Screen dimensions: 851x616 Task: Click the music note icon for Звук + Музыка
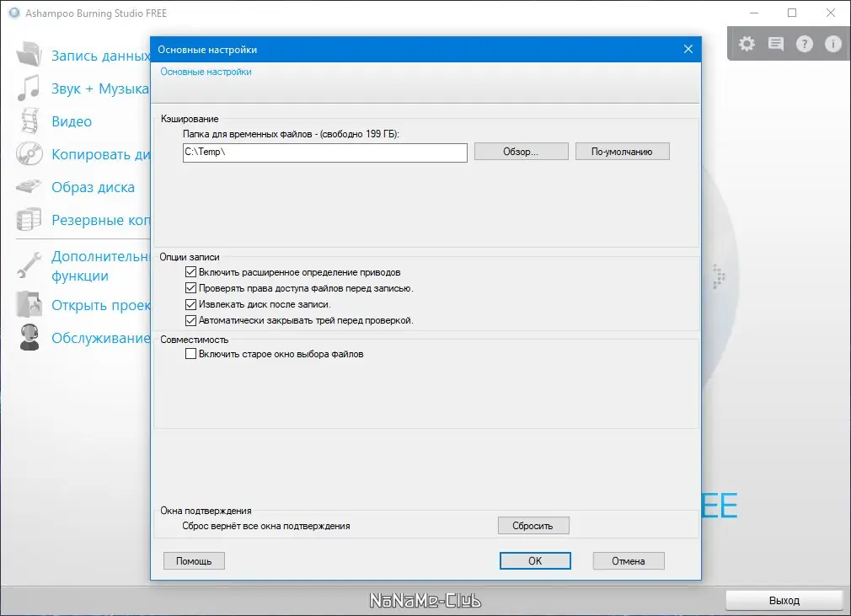[x=28, y=88]
